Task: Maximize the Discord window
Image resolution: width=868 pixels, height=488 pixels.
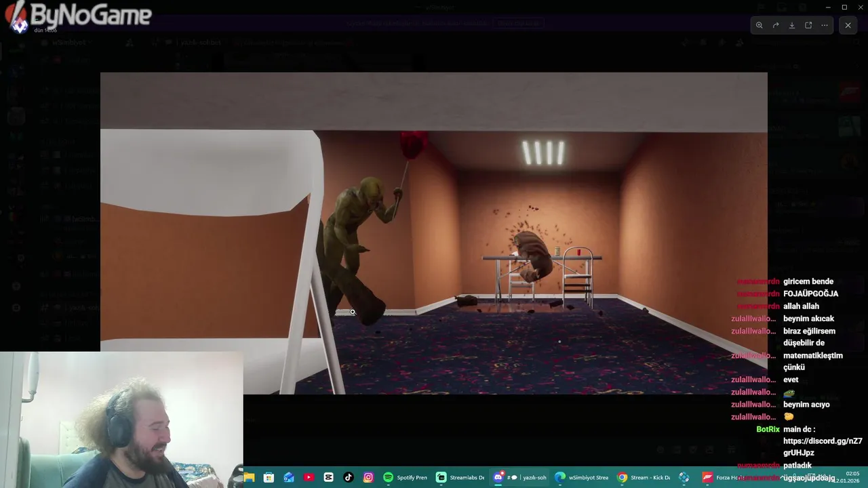Action: [x=844, y=7]
